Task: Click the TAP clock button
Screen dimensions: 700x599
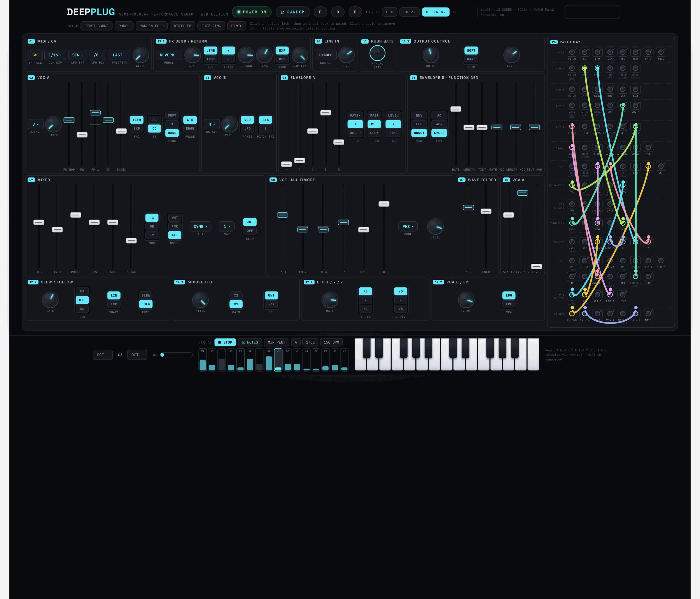Action: pos(35,55)
